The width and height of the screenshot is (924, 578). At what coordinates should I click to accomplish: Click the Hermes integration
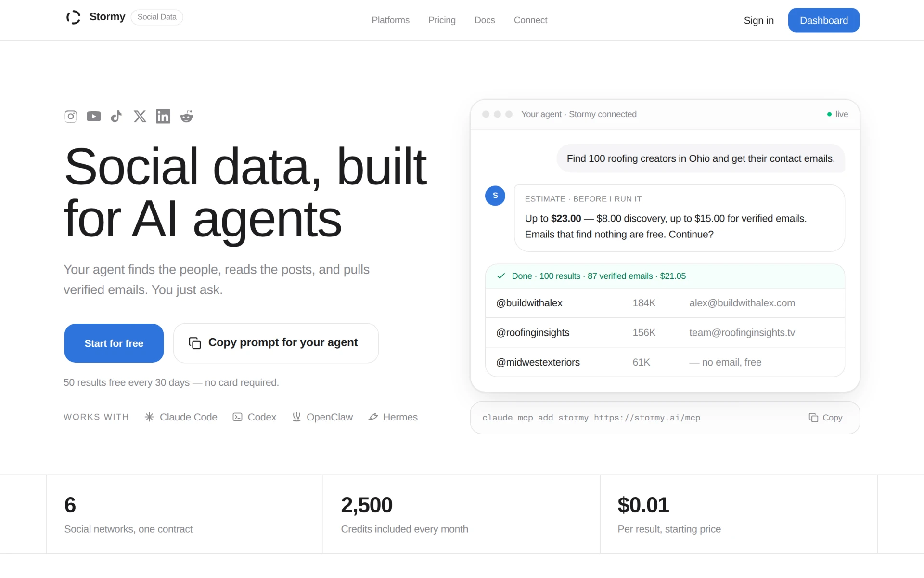coord(393,417)
